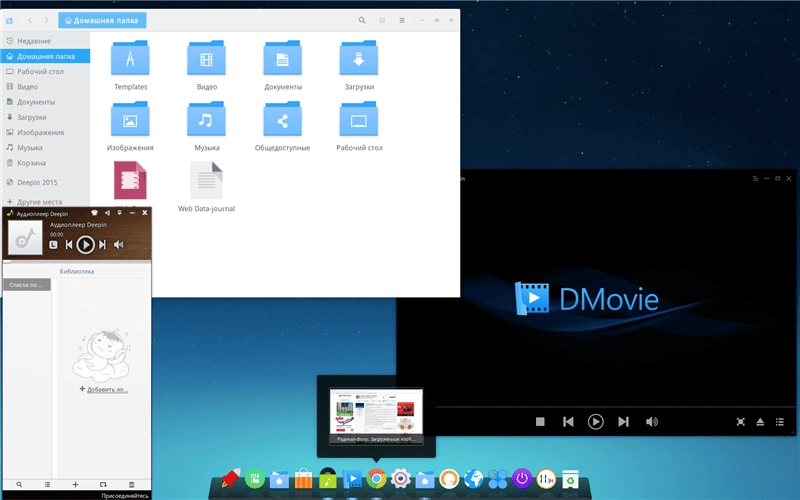Play track in Deepin audio player
The height and width of the screenshot is (500, 800).
tap(85, 245)
